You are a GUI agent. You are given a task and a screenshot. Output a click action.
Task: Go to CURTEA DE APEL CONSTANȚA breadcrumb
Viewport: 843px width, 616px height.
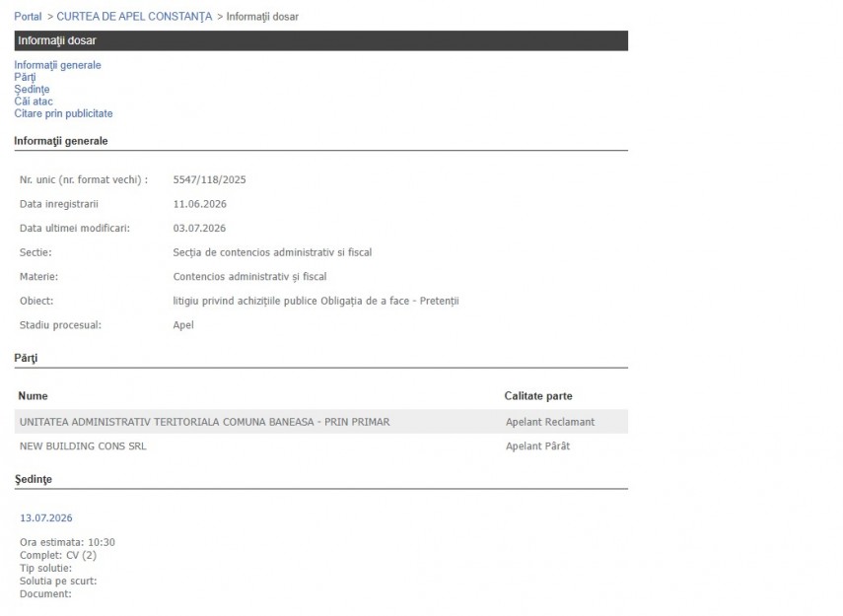(x=134, y=17)
